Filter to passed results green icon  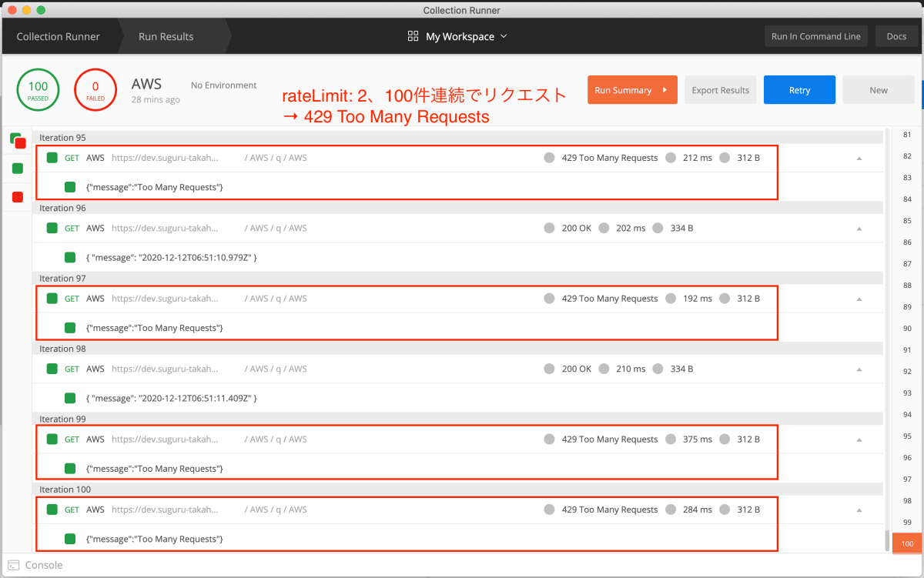18,169
